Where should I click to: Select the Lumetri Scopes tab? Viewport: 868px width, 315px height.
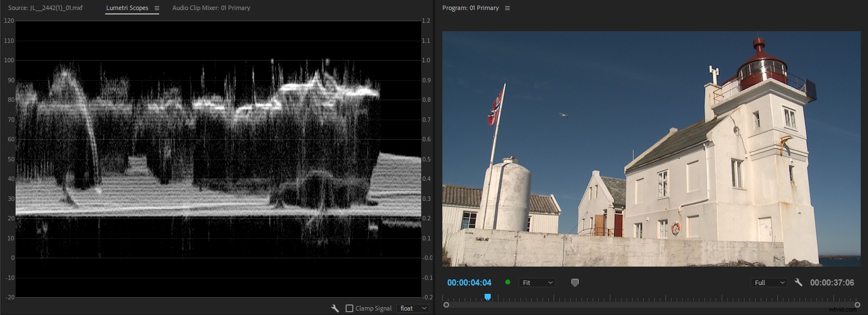pos(127,8)
